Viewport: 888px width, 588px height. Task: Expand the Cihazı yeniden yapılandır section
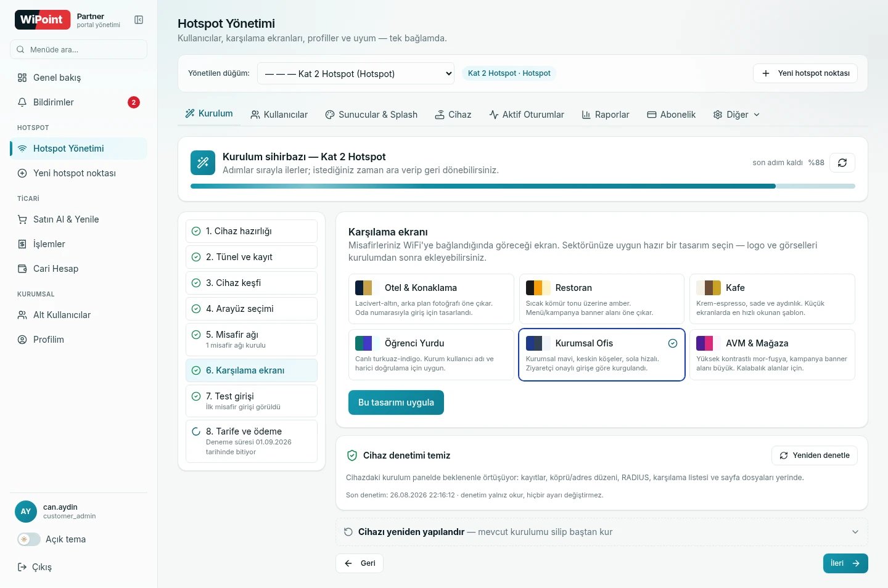click(602, 532)
